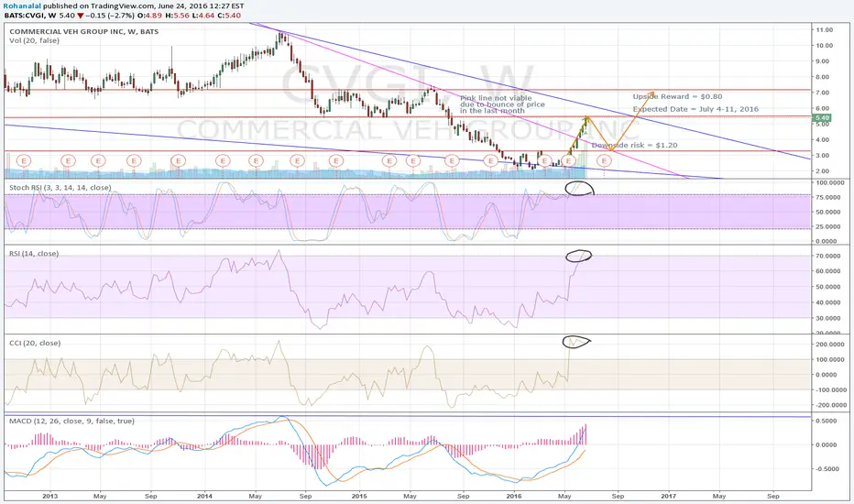Click the -200.0000 CCI scale value
Screen dimensions: 854x504
pyautogui.click(x=829, y=405)
